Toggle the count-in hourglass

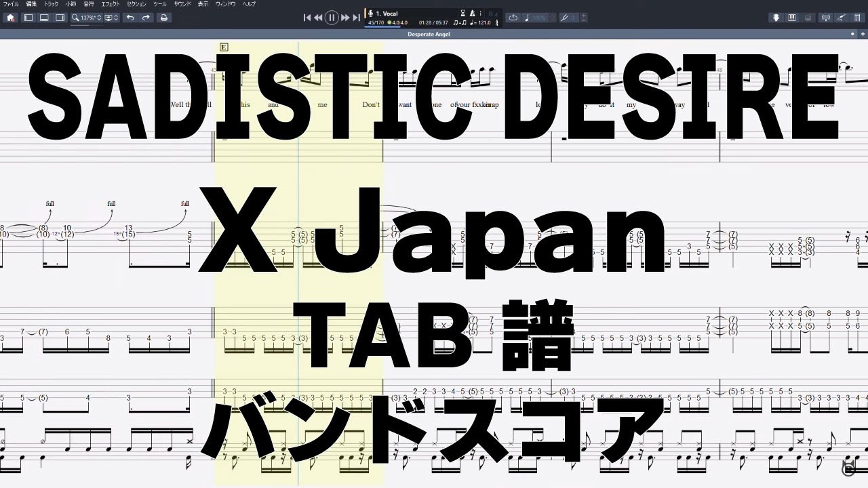pyautogui.click(x=463, y=13)
